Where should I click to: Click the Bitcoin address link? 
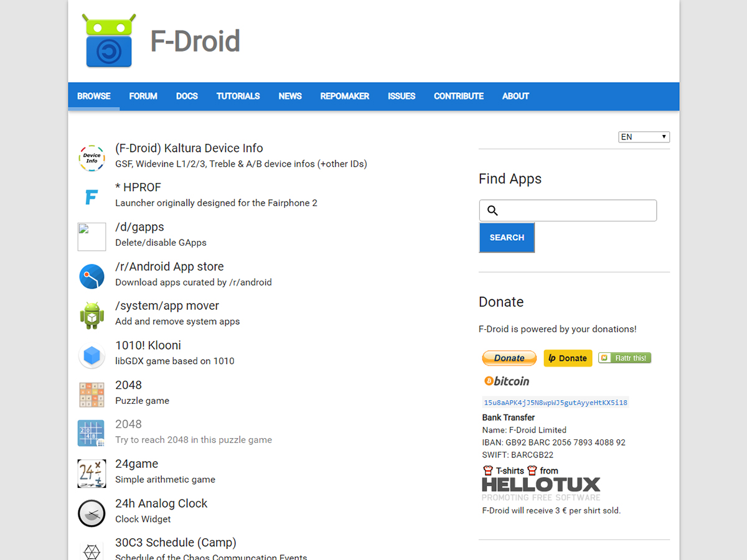(x=555, y=403)
